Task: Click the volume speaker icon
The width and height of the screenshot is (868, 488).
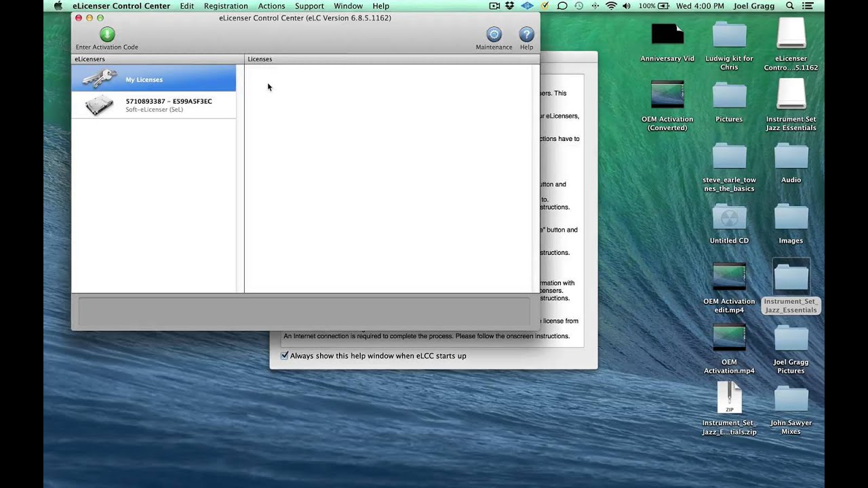Action: click(626, 5)
